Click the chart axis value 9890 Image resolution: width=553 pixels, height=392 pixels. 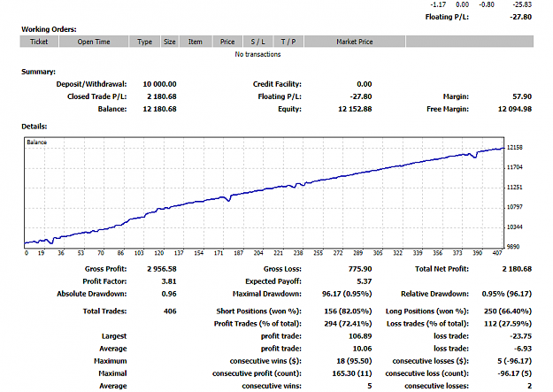(x=513, y=247)
